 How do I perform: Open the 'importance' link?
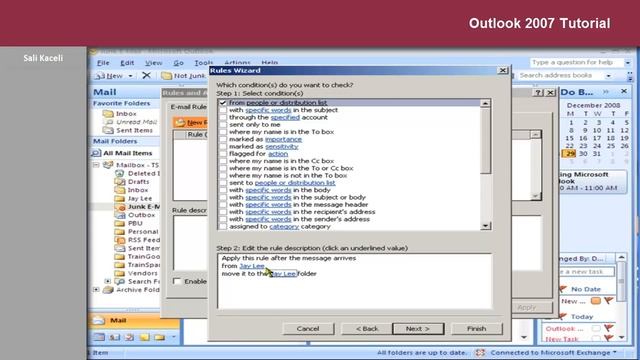[283, 139]
